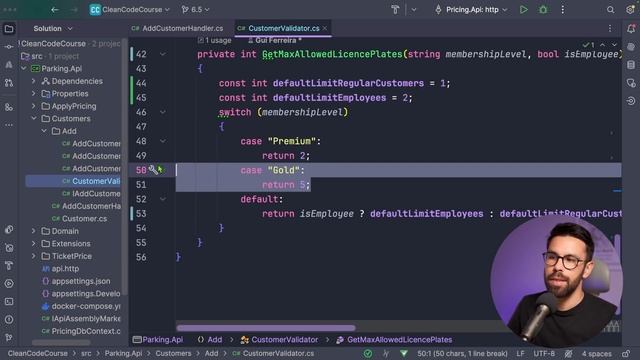Click the UTF-8 encoding in status bar
The image size is (640, 360).
[x=544, y=353]
